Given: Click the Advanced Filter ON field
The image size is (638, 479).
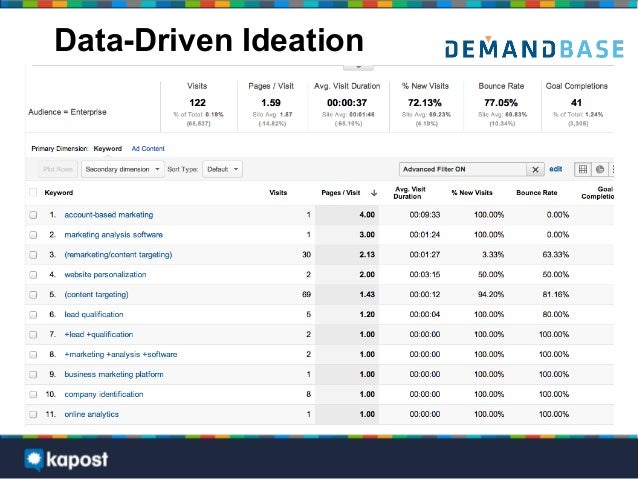Looking at the screenshot, I should coord(462,170).
